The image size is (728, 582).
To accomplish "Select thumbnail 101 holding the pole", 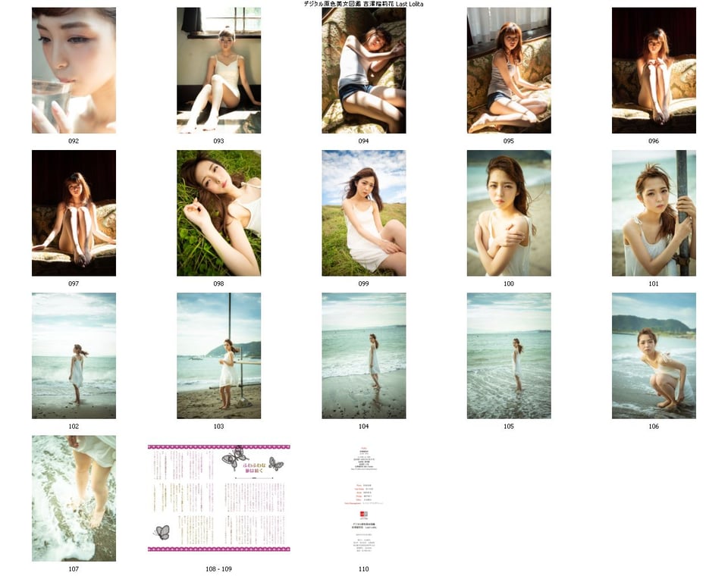I will tap(653, 213).
